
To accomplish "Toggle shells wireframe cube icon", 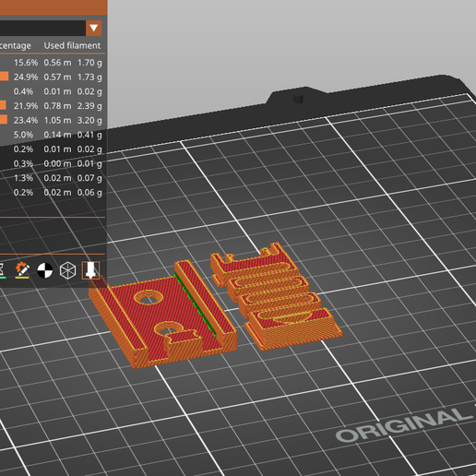I will [x=67, y=270].
